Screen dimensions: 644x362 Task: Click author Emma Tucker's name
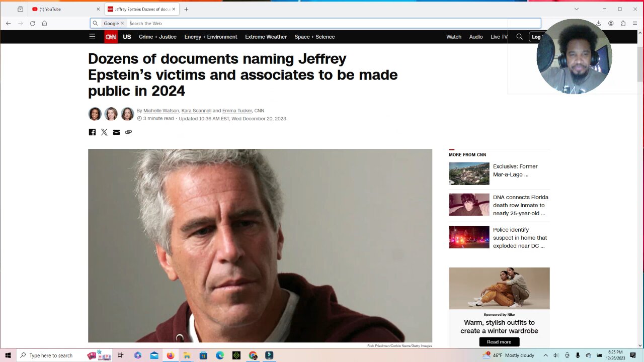pos(237,111)
